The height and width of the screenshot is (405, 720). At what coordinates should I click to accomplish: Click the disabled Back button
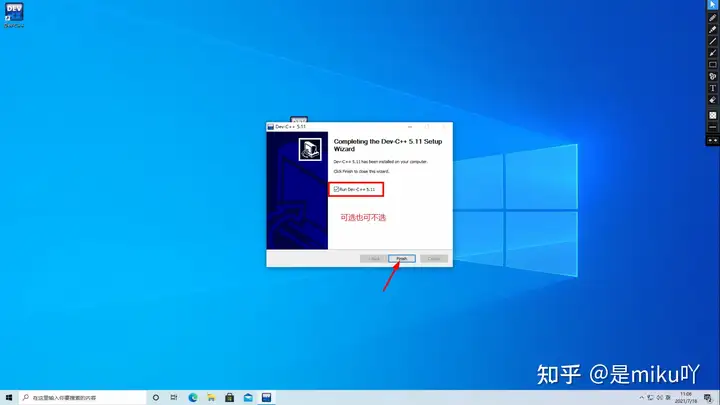(373, 259)
